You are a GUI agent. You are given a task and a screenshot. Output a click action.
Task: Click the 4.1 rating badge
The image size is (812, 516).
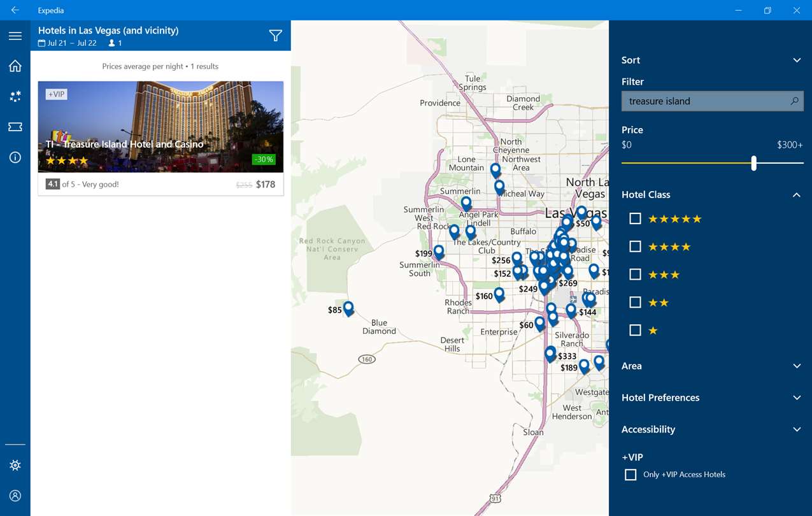(x=52, y=184)
